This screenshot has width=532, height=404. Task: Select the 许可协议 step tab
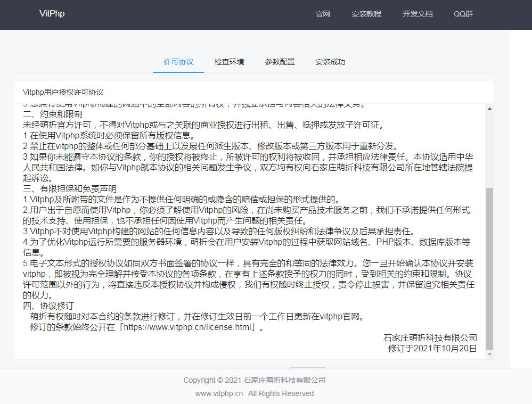click(x=178, y=62)
